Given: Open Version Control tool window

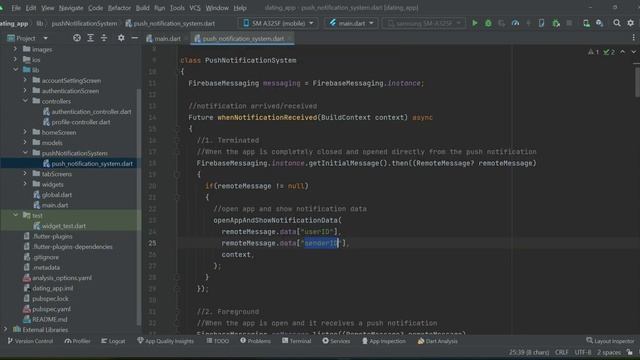Looking at the screenshot, I should click(x=30, y=341).
